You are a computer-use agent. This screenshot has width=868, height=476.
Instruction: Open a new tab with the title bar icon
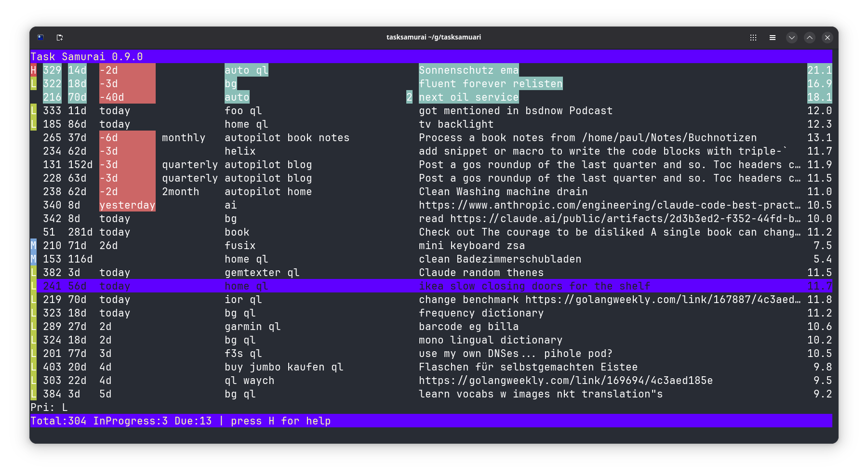(60, 38)
